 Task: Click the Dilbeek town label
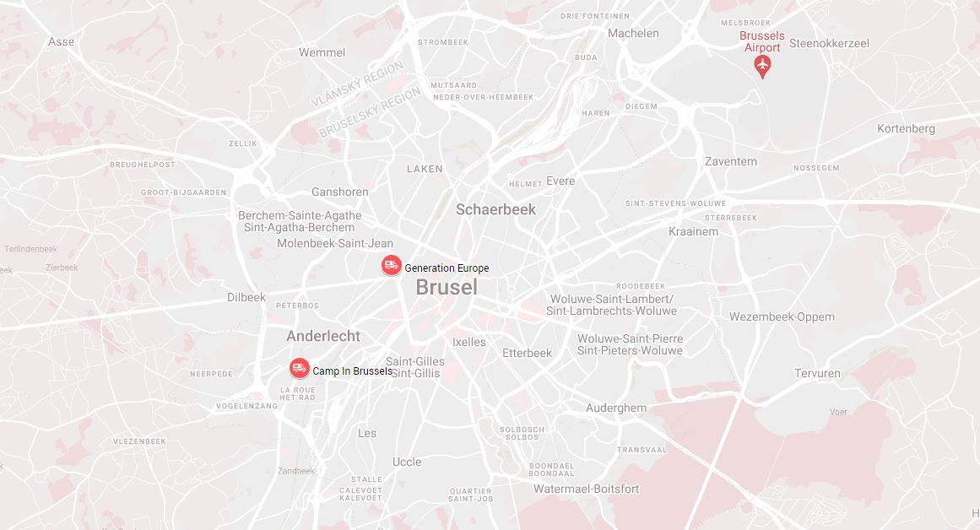tap(246, 298)
